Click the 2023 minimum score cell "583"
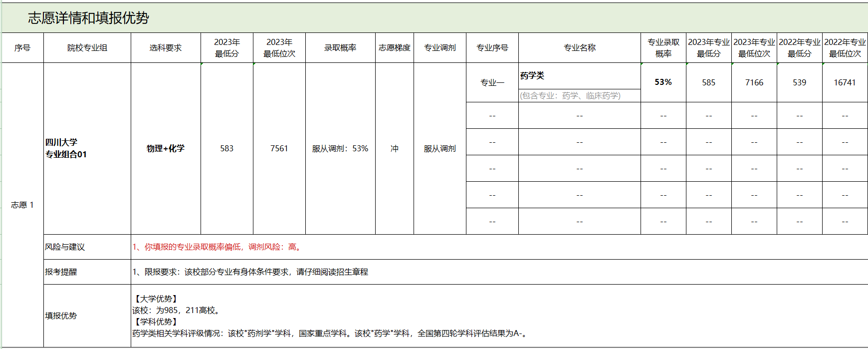 click(x=226, y=149)
